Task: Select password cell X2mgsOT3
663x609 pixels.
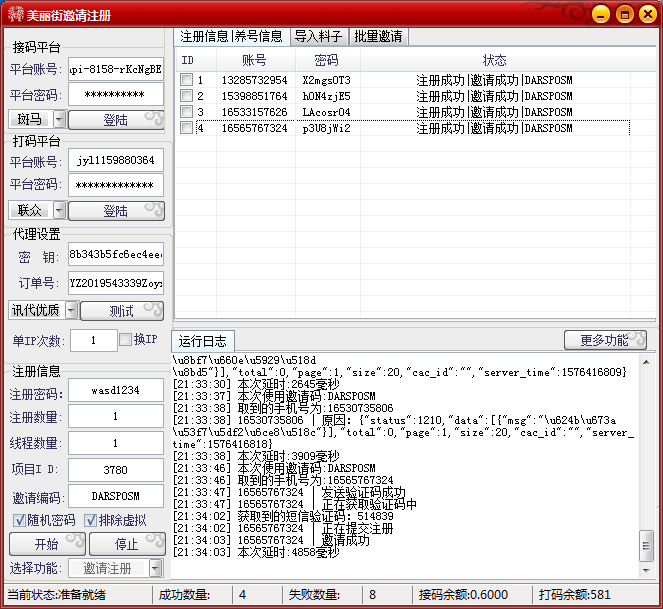Action: 326,80
